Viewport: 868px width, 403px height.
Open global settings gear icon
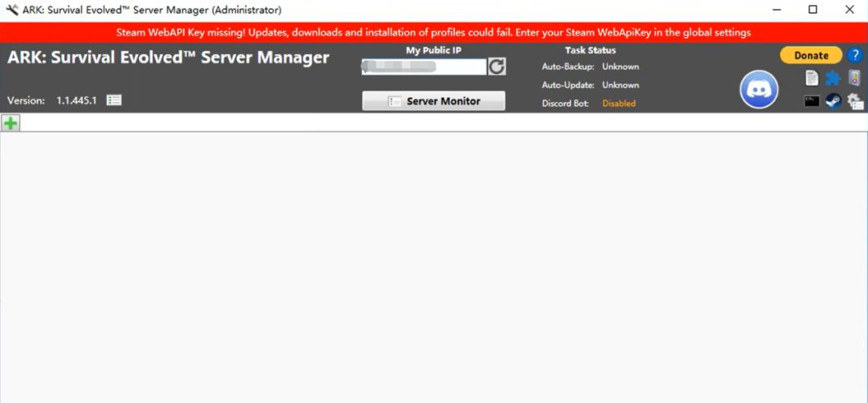click(x=855, y=101)
